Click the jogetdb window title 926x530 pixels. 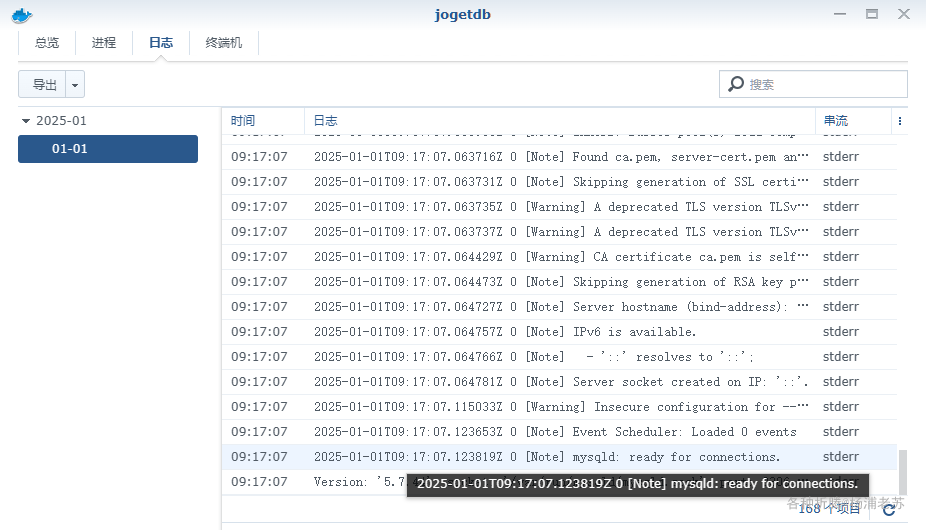point(462,14)
